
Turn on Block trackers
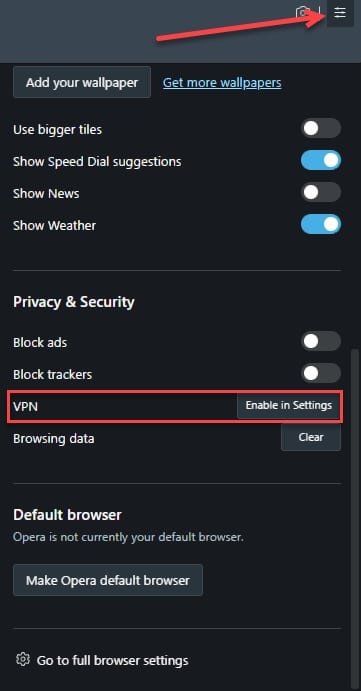tap(321, 373)
